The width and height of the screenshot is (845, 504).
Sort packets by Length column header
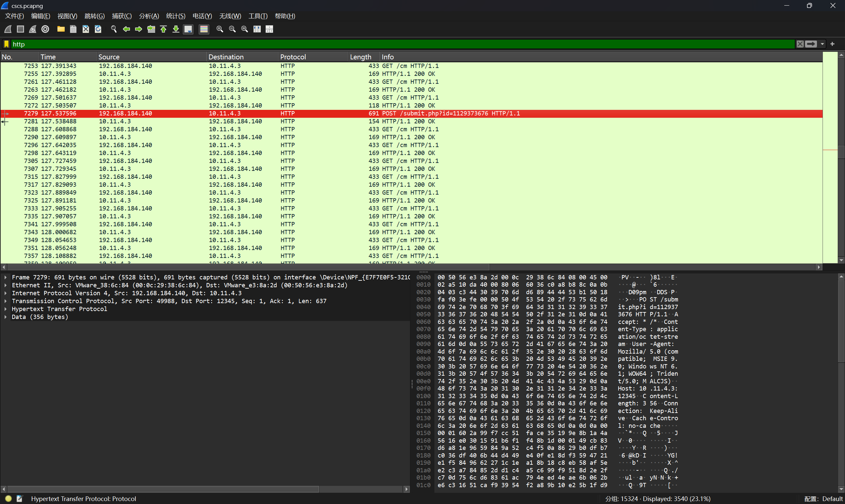(x=364, y=57)
